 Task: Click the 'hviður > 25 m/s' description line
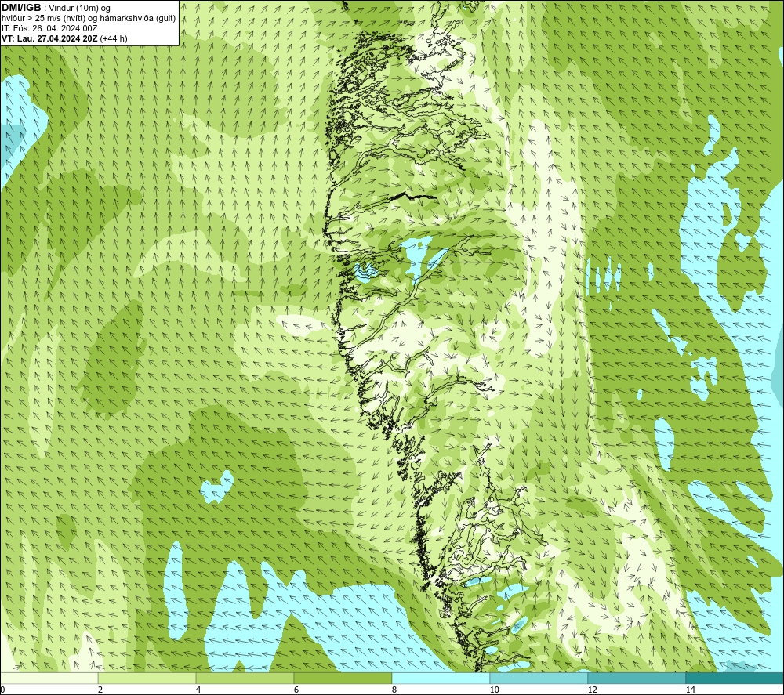89,19
